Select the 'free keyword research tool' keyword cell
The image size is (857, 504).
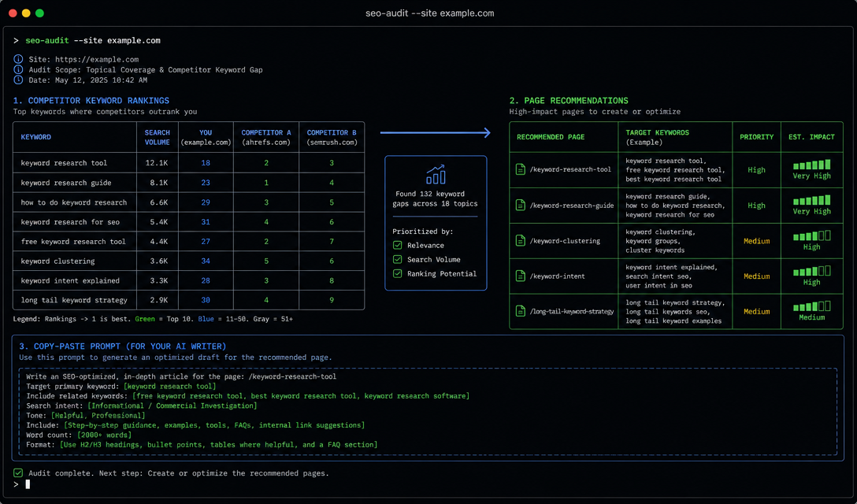coord(73,241)
